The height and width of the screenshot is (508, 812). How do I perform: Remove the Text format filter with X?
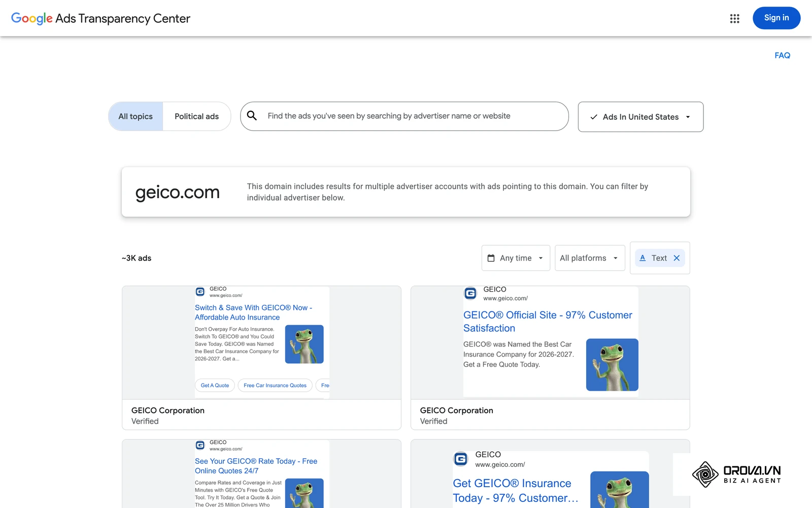click(x=676, y=258)
